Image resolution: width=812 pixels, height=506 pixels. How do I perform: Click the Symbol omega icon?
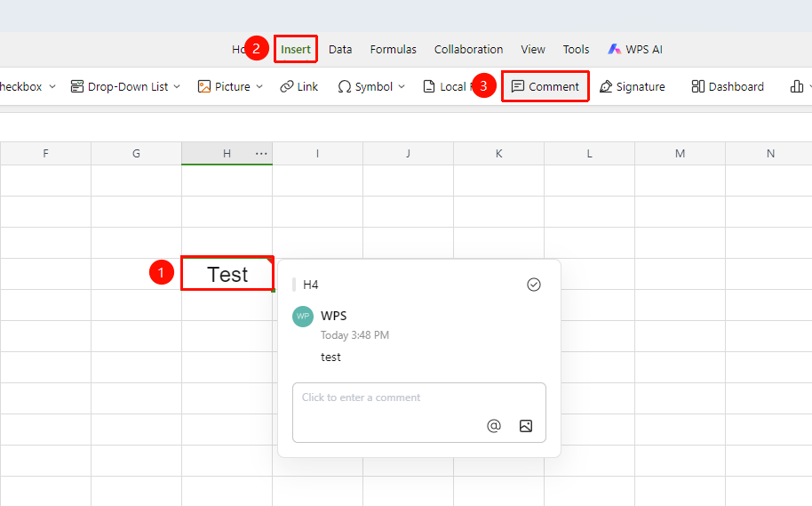(x=345, y=86)
